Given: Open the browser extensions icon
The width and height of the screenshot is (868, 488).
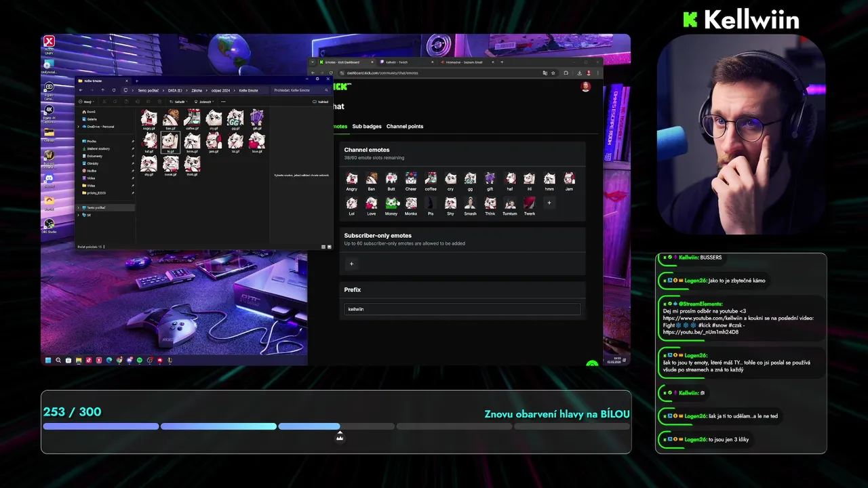Looking at the screenshot, I should (x=566, y=73).
